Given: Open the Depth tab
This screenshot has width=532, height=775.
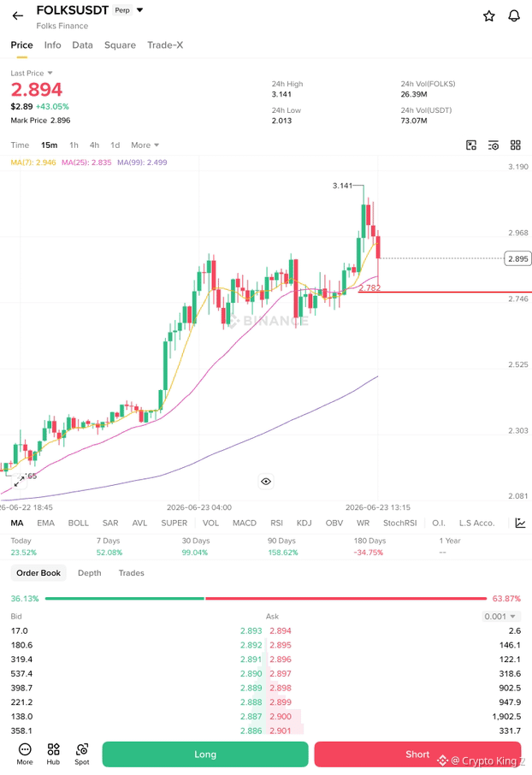Looking at the screenshot, I should pos(90,573).
